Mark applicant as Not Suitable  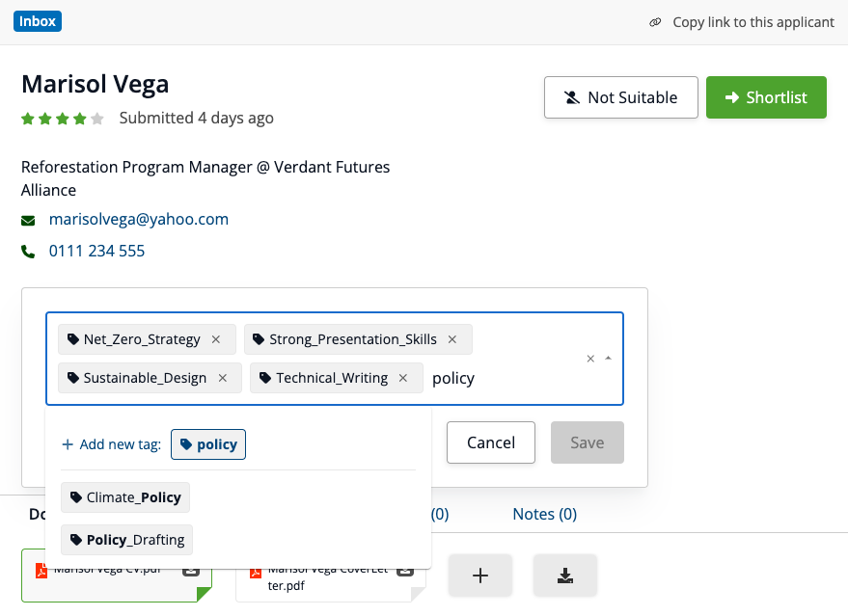620,97
